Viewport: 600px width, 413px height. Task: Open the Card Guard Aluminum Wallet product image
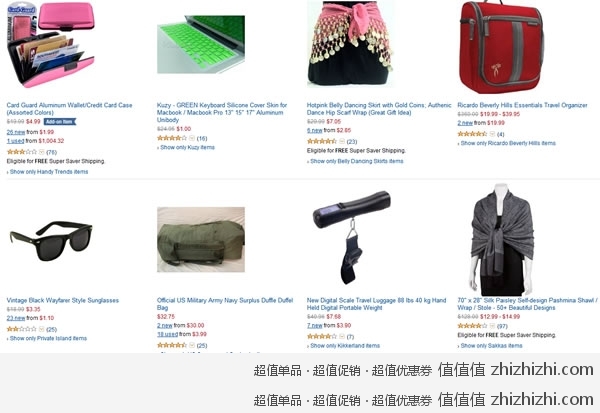click(x=51, y=45)
